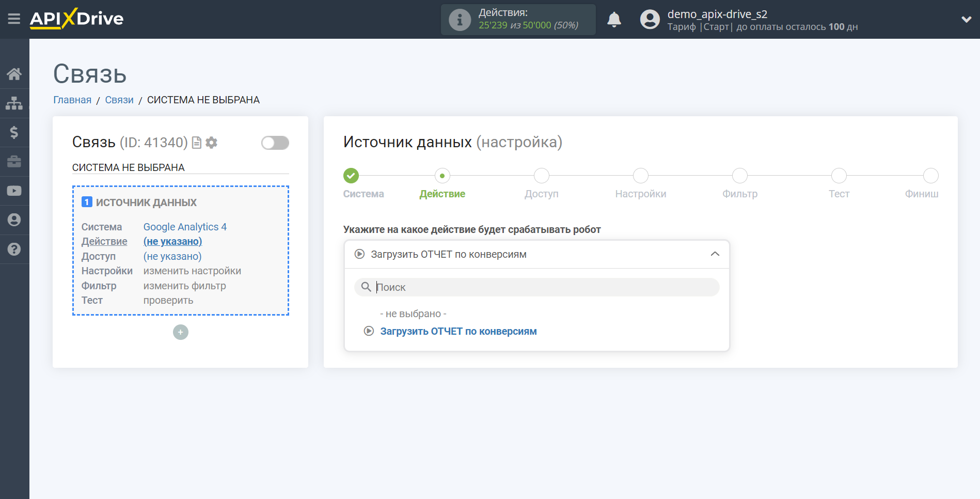Open connections sitemap icon in sidebar
The image size is (980, 499).
coord(14,103)
